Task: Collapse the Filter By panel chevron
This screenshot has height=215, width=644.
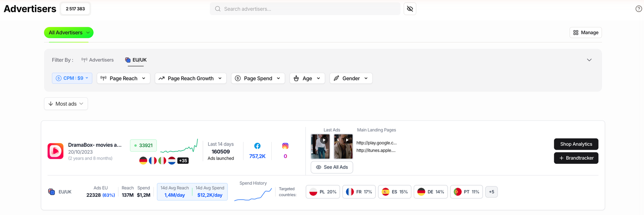Action: (589, 60)
